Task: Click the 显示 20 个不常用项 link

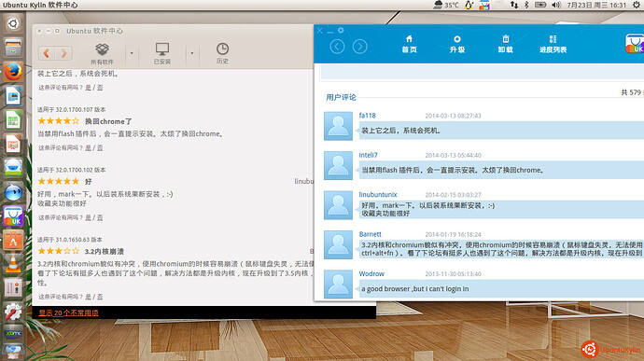Action: click(x=68, y=312)
